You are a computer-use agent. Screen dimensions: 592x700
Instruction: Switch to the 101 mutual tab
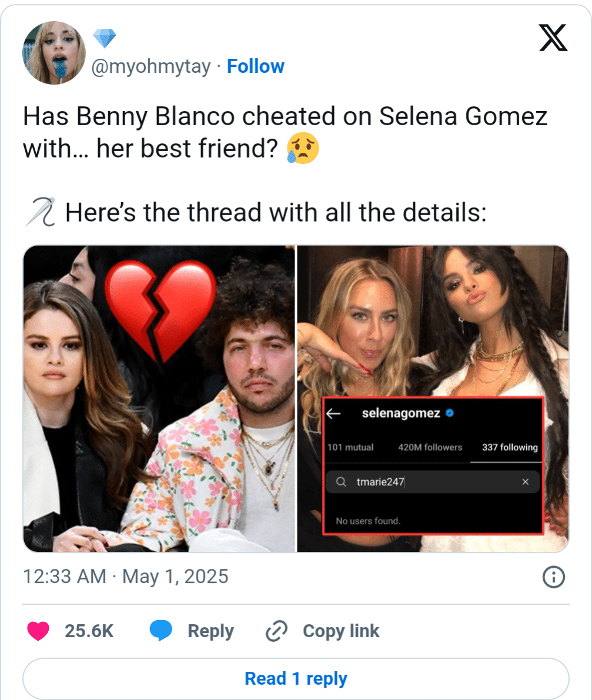click(x=350, y=447)
